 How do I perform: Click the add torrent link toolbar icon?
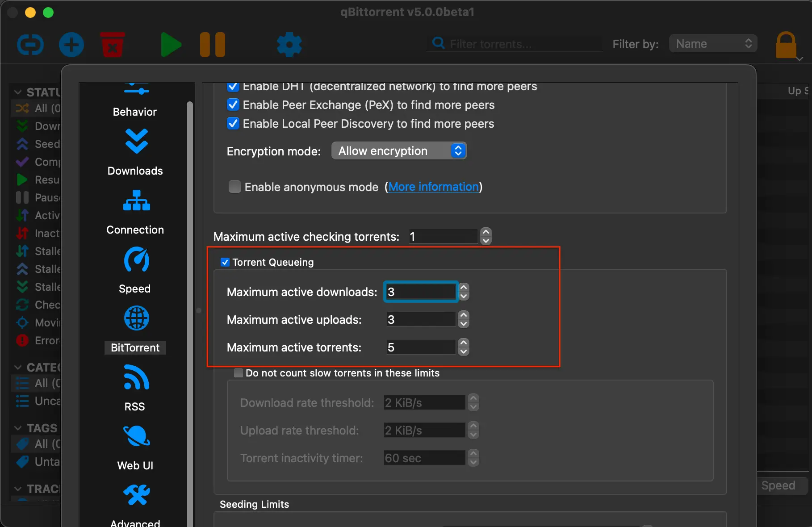pos(30,45)
